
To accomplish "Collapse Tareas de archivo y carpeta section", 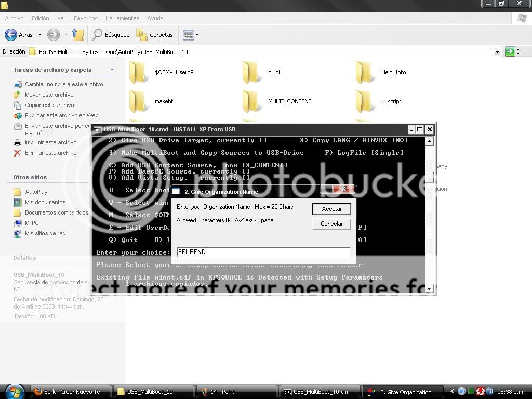I will (112, 70).
